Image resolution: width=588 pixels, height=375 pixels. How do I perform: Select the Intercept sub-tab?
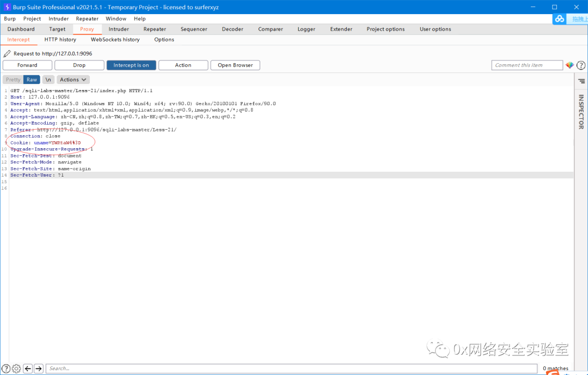pos(19,40)
